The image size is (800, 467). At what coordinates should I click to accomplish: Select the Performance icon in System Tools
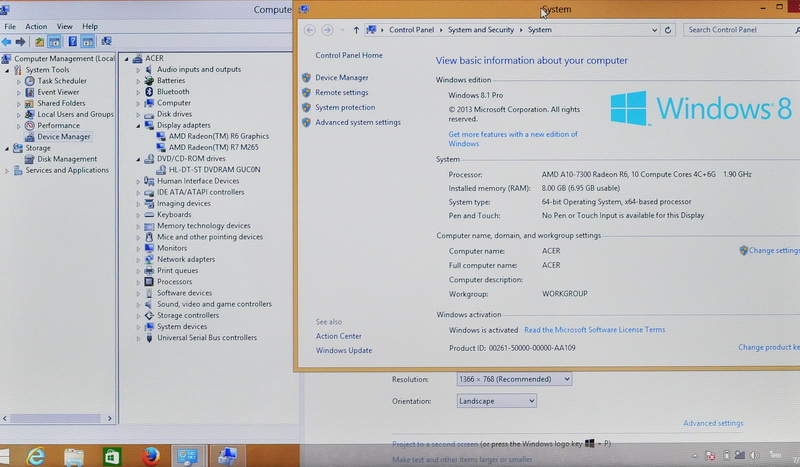(30, 126)
